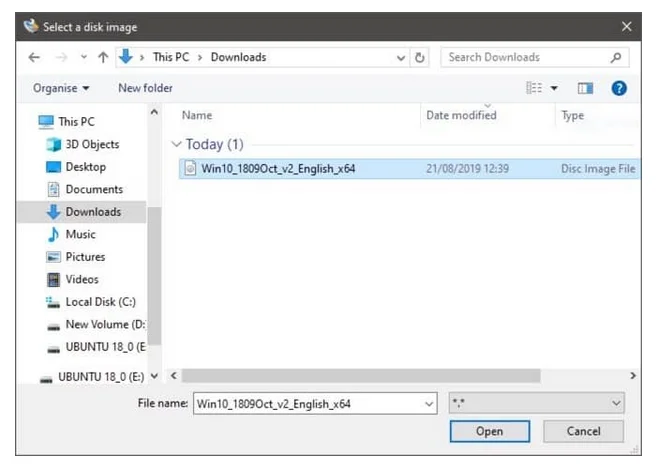
Task: Click the help question mark icon
Action: 619,88
